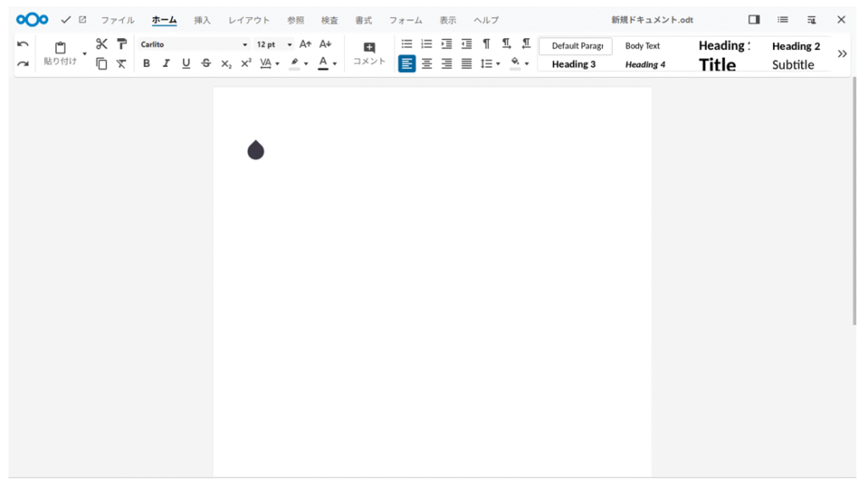Insert a comment with コメント icon
The width and height of the screenshot is (868, 487).
(369, 53)
